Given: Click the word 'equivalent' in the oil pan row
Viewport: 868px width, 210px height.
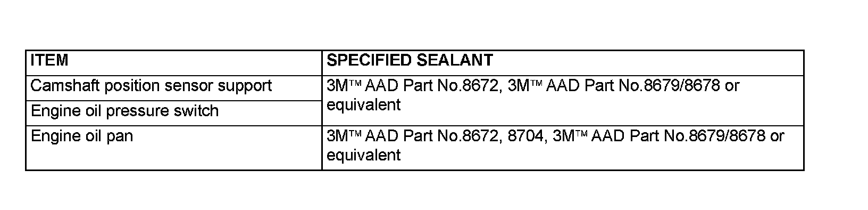Looking at the screenshot, I should pos(363,155).
